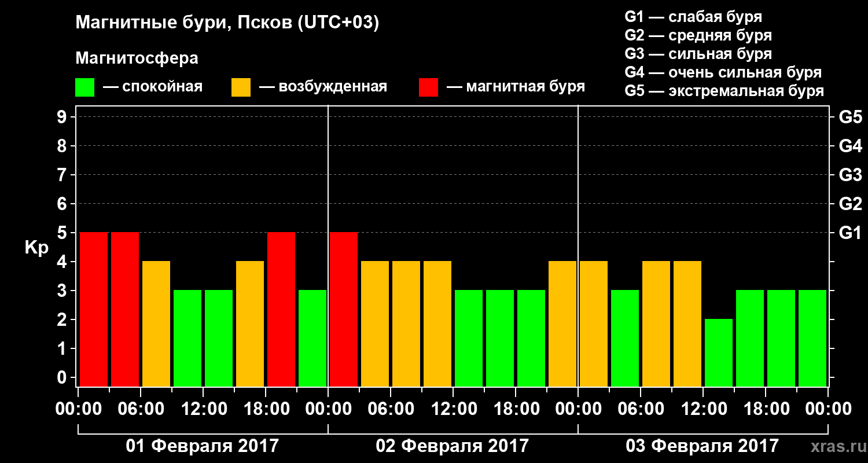Viewport: 868px width, 463px height.
Task: Click the 'G3' tick label on right axis
Action: [851, 175]
